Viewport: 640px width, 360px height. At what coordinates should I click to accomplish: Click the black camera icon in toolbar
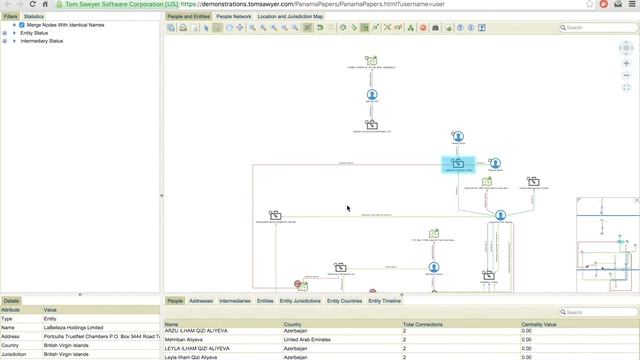435,28
